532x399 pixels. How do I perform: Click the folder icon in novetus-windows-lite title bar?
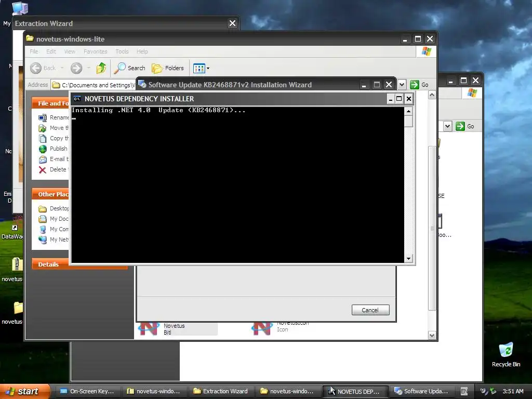click(x=30, y=38)
